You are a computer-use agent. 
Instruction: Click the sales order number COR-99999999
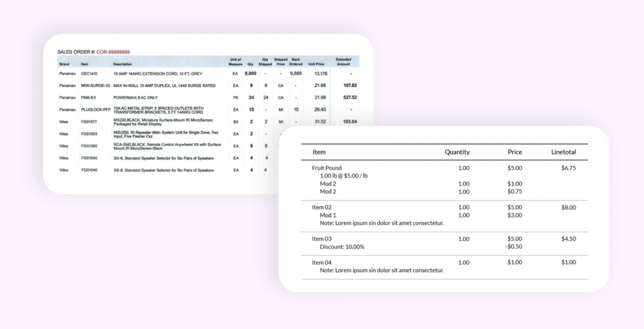click(x=113, y=52)
